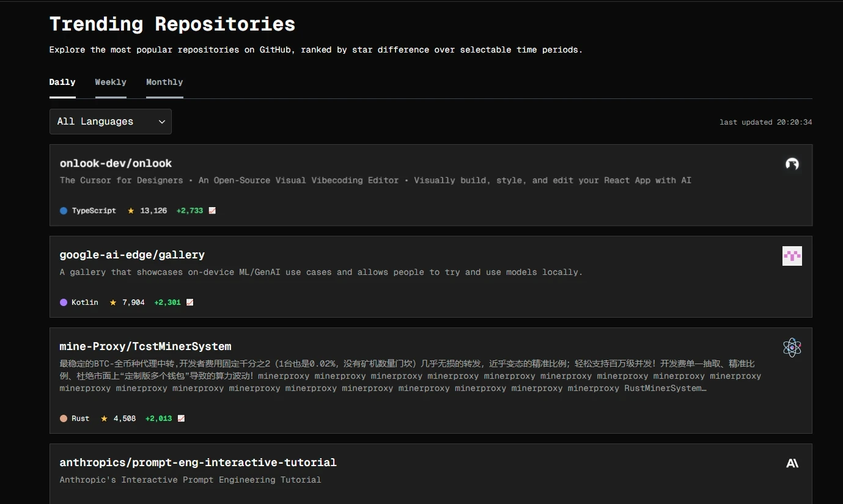Screen dimensions: 843x504
Task: Click the 13,126 star count
Action: pyautogui.click(x=153, y=211)
